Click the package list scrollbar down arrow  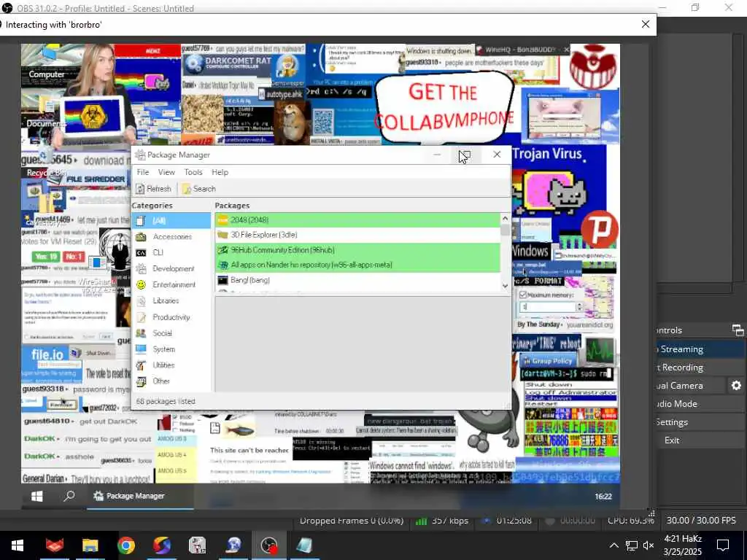coord(505,286)
